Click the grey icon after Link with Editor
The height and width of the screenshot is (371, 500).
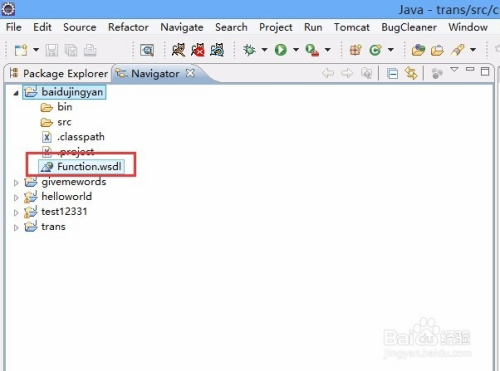tap(437, 73)
